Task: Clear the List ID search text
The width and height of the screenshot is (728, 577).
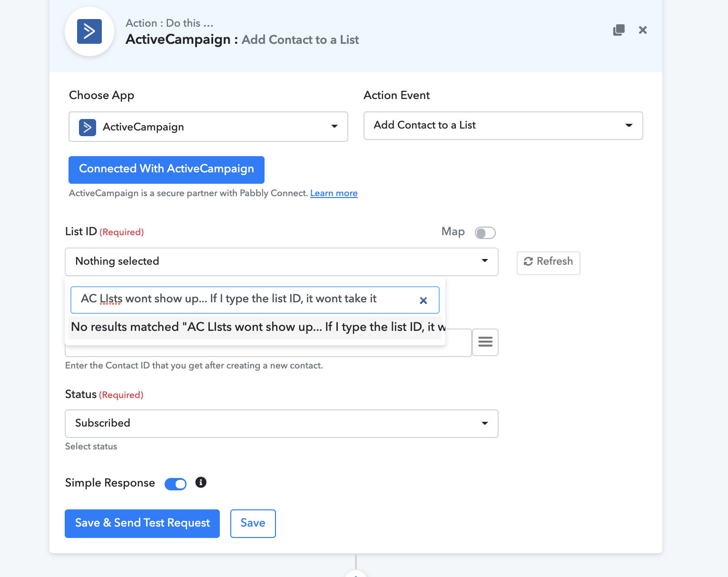Action: pyautogui.click(x=423, y=300)
